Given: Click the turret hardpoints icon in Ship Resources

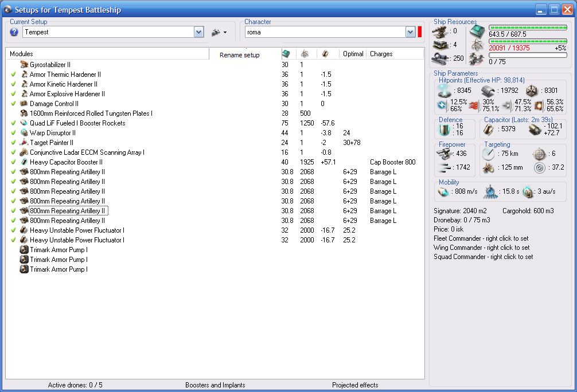Looking at the screenshot, I should click(x=440, y=32).
